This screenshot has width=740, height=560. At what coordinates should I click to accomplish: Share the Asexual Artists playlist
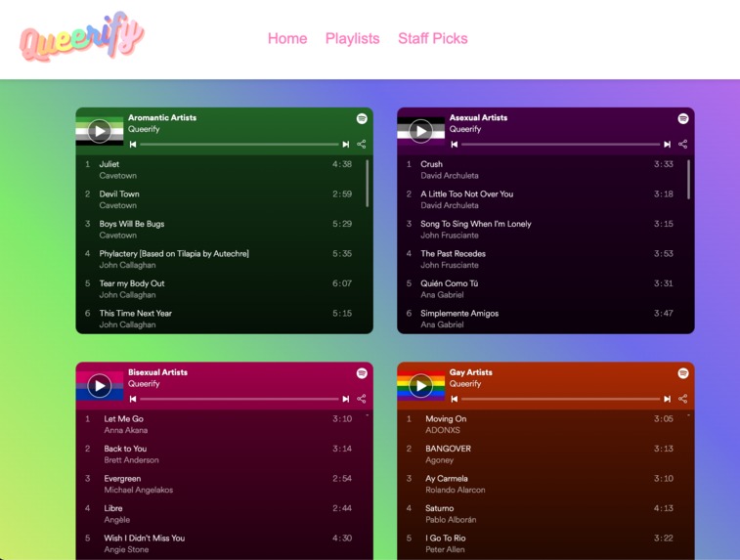coord(683,145)
